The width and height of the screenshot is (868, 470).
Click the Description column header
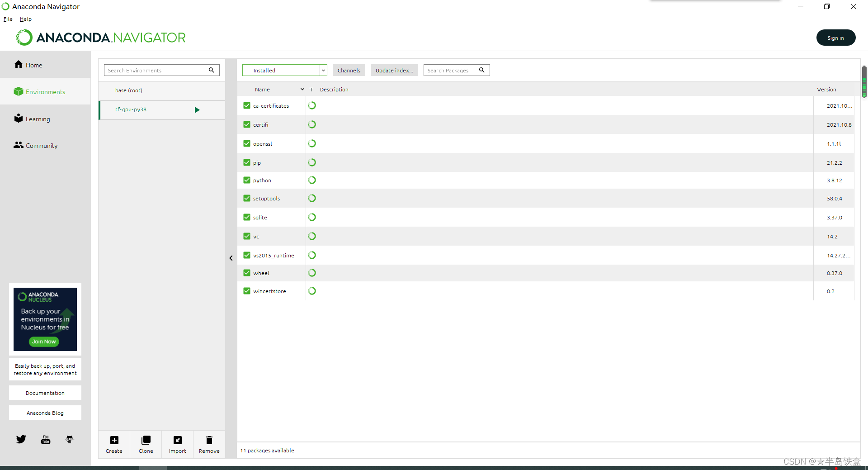tap(334, 90)
